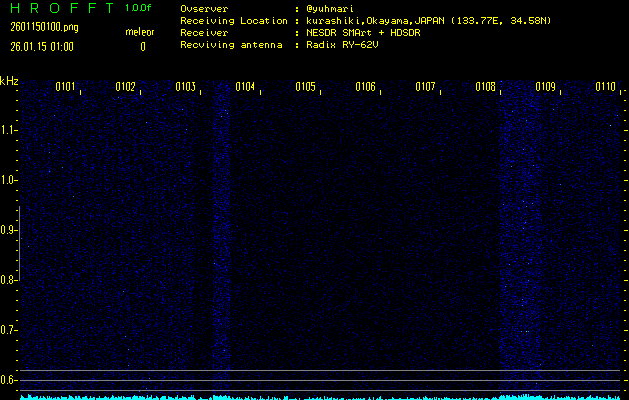The height and width of the screenshot is (400, 629).
Task: Select the NESDR SMArt + HDSDR value
Action: tap(363, 33)
